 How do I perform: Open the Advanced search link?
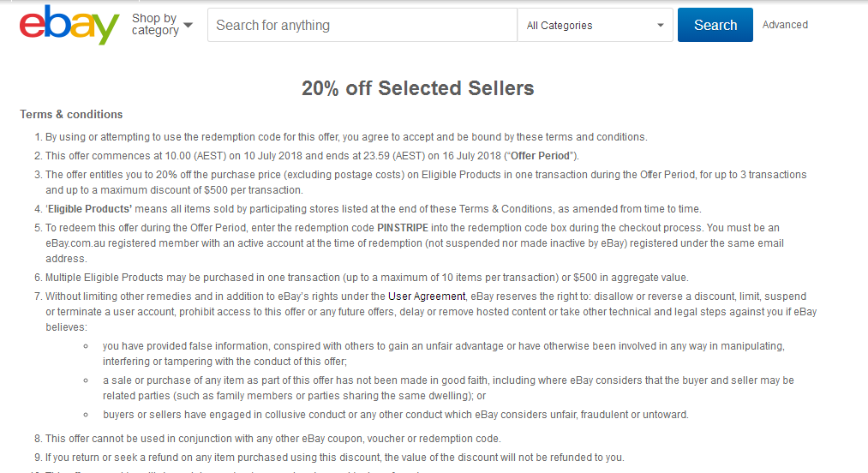[785, 25]
